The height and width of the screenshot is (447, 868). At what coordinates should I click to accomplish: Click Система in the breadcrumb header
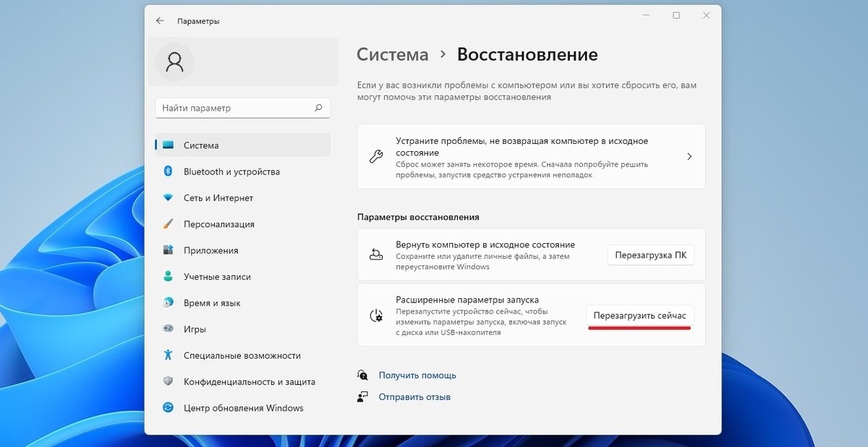(393, 54)
